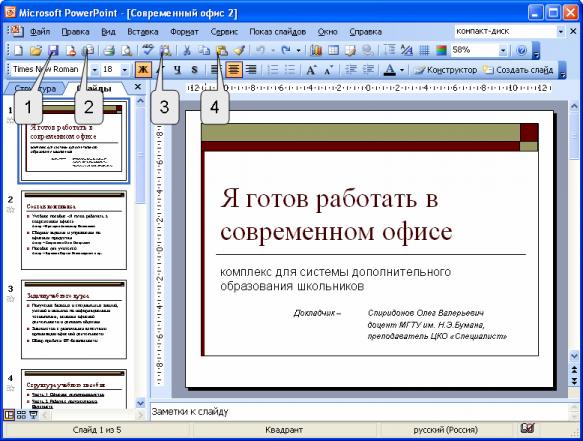Open an existing file with folder icon
The height and width of the screenshot is (441, 583).
point(36,50)
